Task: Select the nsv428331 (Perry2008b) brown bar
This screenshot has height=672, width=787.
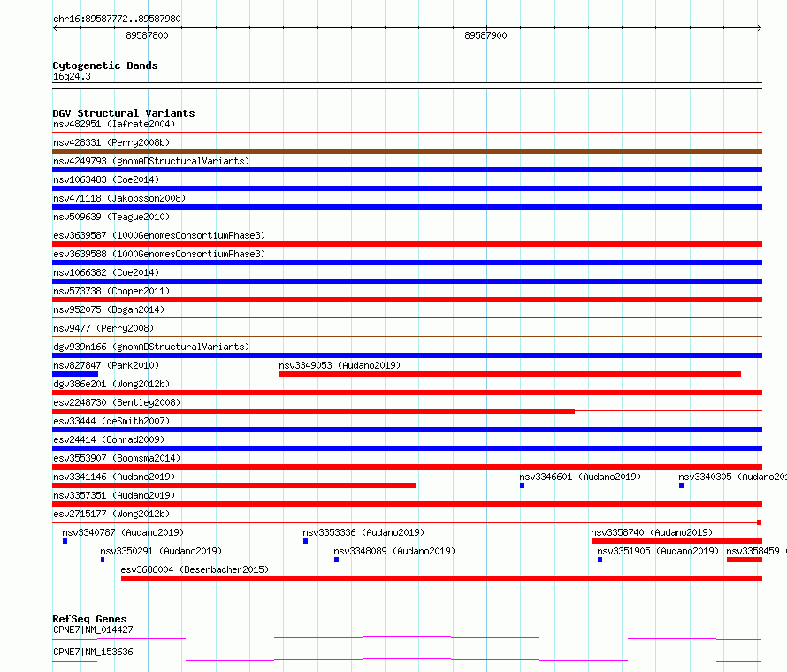Action: (407, 151)
